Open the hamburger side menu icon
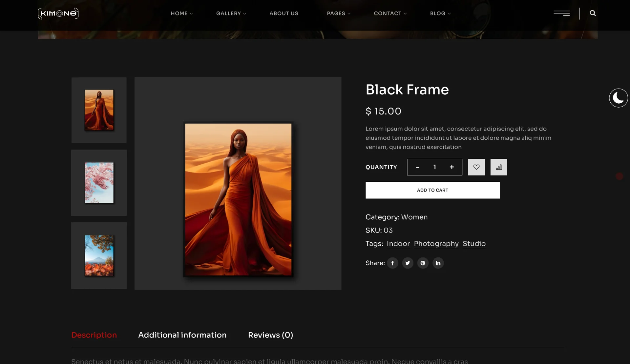The height and width of the screenshot is (364, 630). click(x=561, y=13)
